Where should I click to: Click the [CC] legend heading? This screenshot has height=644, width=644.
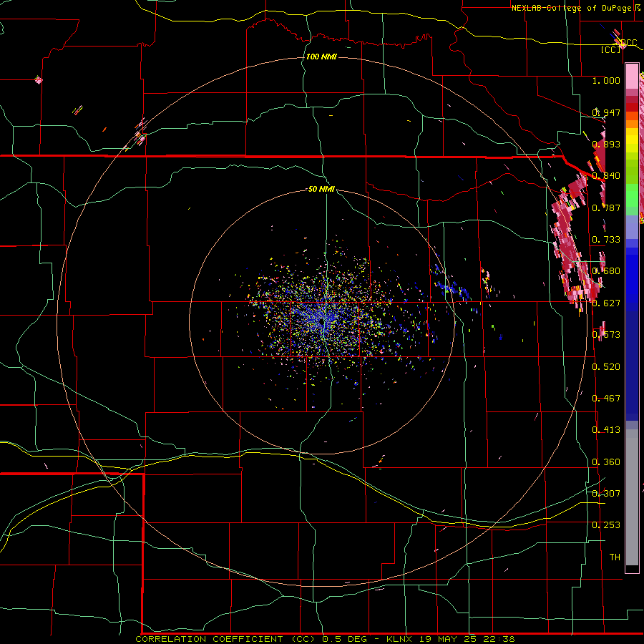click(x=611, y=49)
